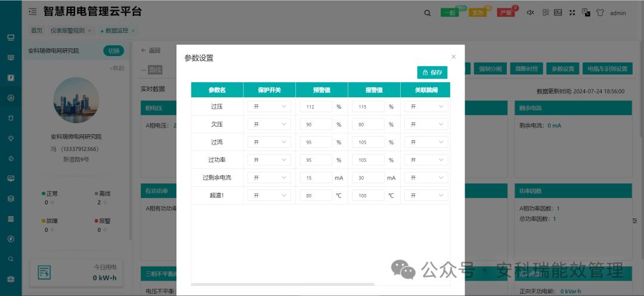Click the lightbulb icon in left sidebar
Screen dimensions: 644x296
point(11,138)
